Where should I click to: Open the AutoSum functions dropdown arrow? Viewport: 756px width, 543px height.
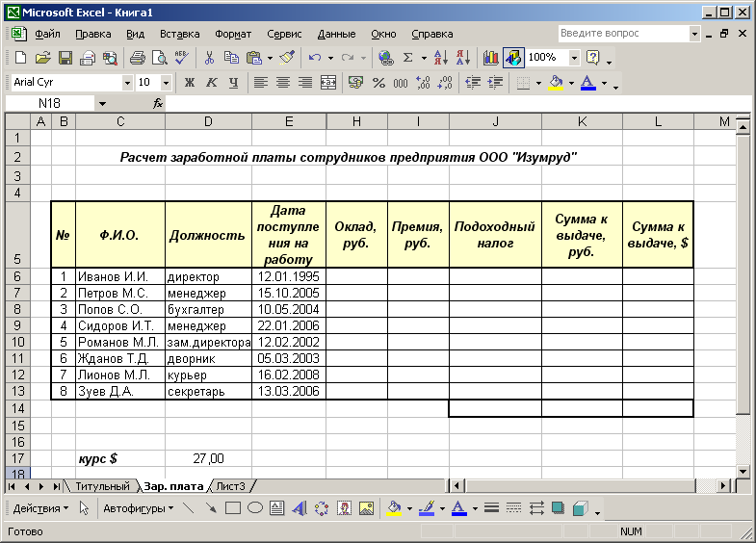(x=424, y=58)
